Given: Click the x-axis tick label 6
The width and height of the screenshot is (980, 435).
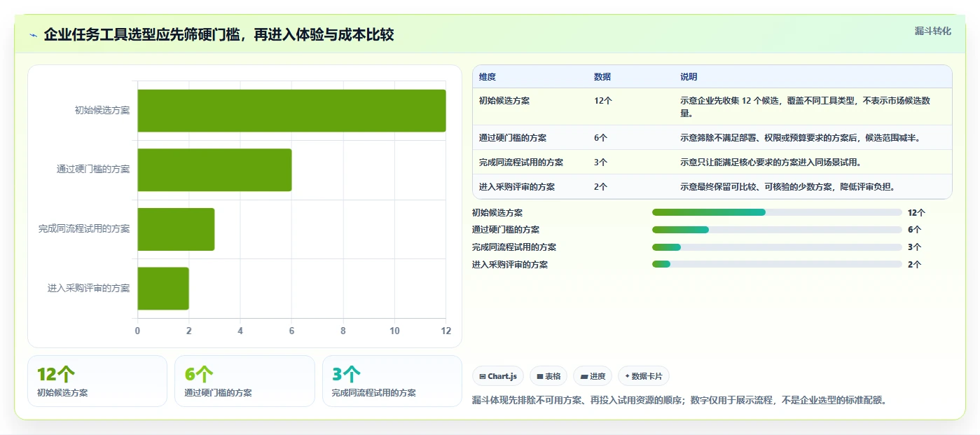Looking at the screenshot, I should point(291,331).
